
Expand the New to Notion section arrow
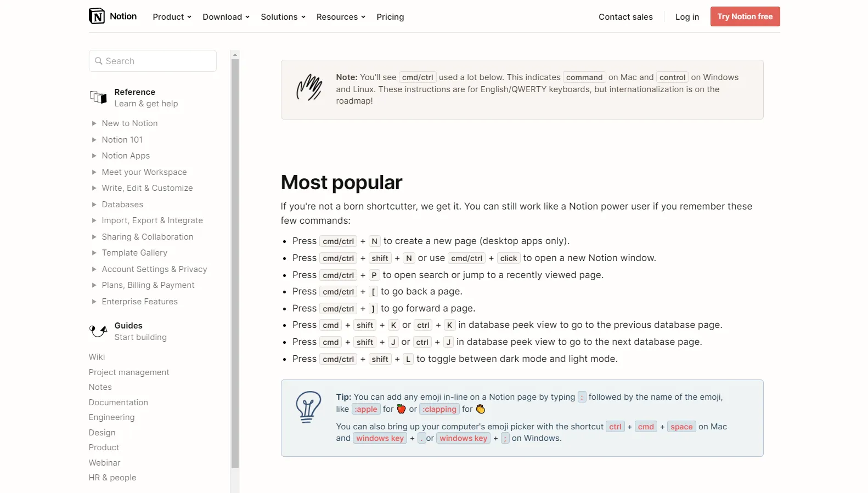click(94, 123)
